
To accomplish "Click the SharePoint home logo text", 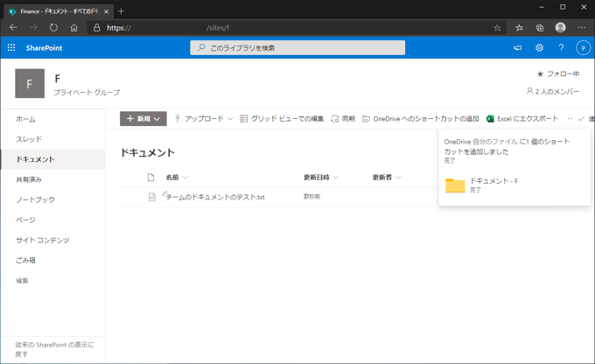I will pos(44,48).
